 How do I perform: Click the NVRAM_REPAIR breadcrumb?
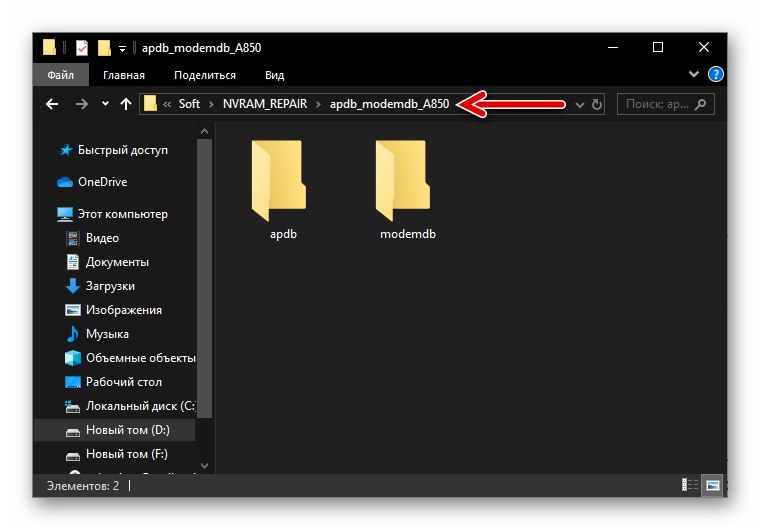(x=265, y=104)
